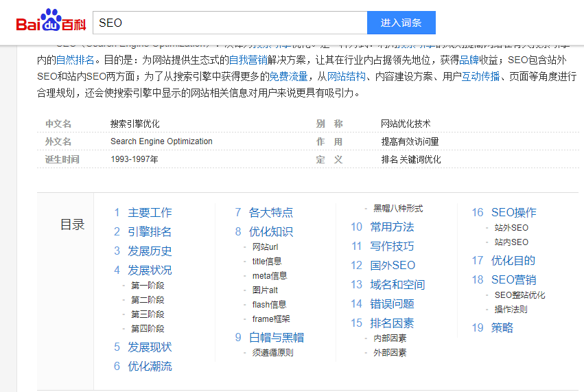
Task: Jump to section 2 引擎排名
Action: point(150,232)
